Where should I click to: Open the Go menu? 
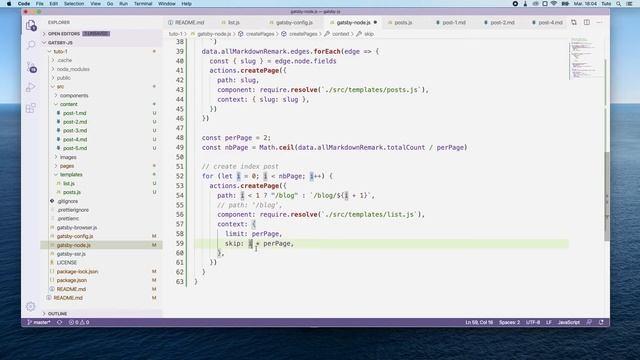pos(110,4)
